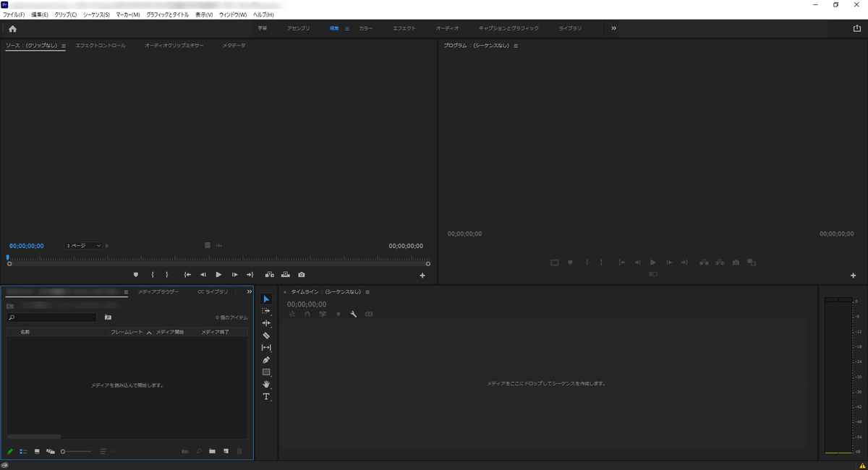Create new bin folder icon in Project panel
The image size is (868, 470).
click(212, 451)
